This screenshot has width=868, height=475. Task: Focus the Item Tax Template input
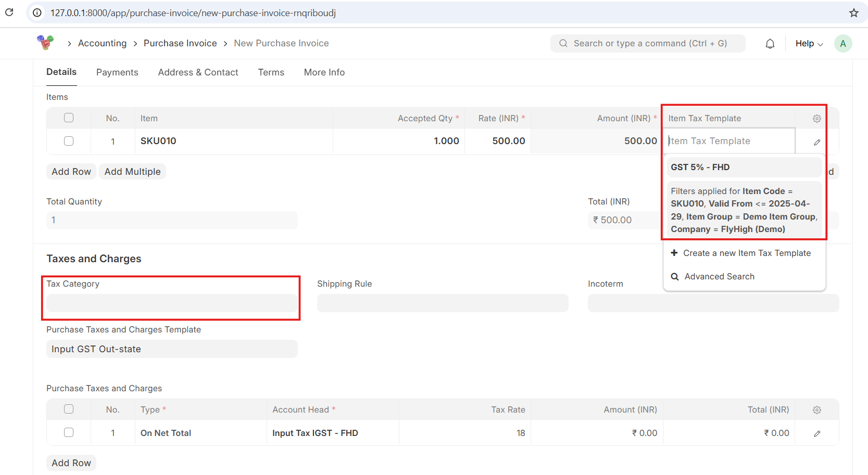pos(729,141)
